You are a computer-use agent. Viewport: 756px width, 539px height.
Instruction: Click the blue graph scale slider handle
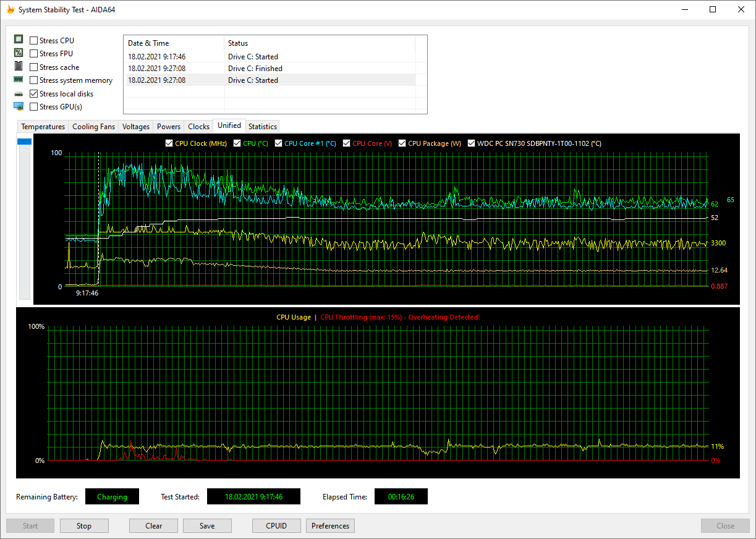click(25, 142)
